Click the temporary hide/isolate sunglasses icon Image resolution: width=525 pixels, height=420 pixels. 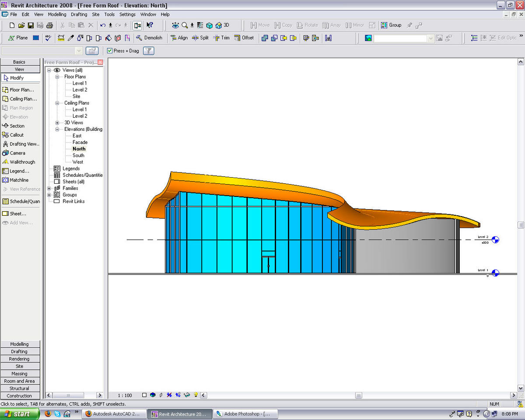[x=187, y=395]
